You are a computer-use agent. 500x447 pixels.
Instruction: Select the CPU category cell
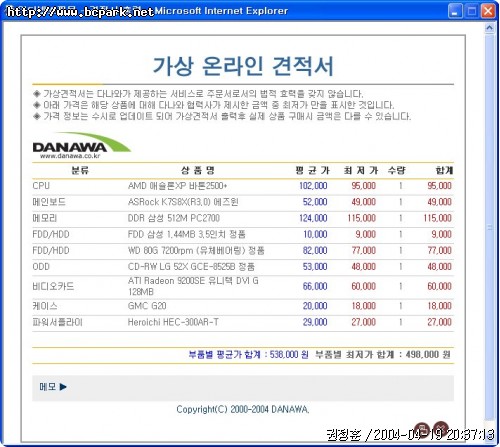(x=41, y=186)
